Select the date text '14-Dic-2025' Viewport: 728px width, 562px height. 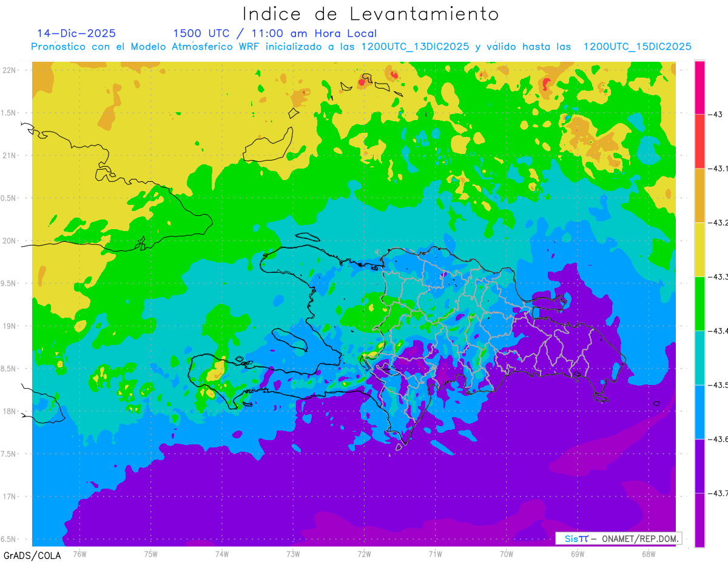[76, 33]
